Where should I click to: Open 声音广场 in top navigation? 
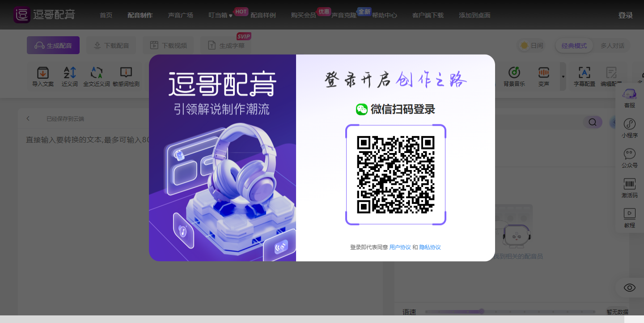[x=181, y=15]
